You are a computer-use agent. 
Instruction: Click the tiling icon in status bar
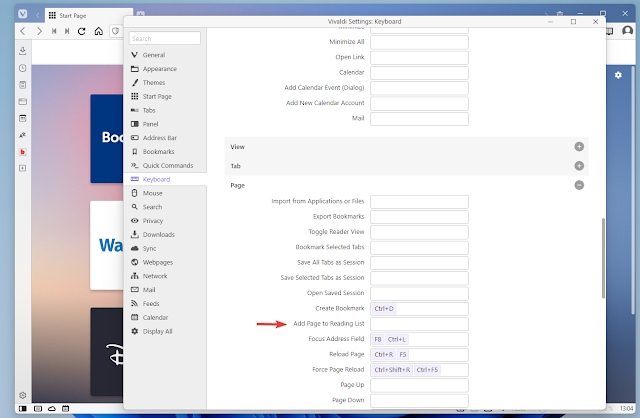tap(38, 408)
